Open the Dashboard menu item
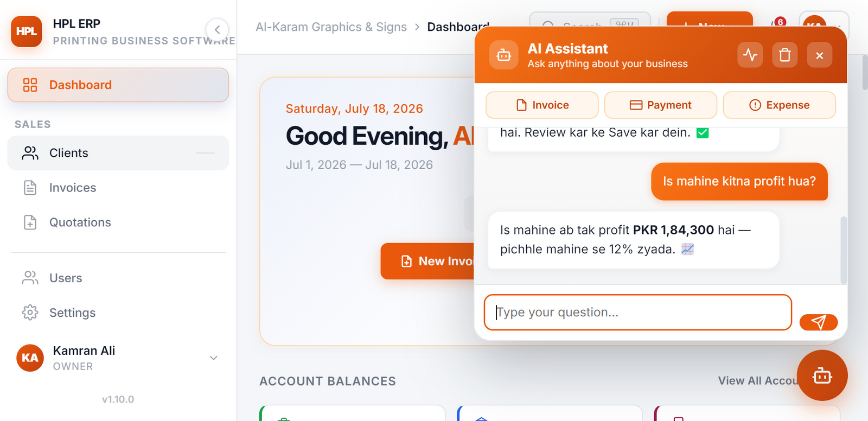The image size is (868, 421). (x=118, y=85)
